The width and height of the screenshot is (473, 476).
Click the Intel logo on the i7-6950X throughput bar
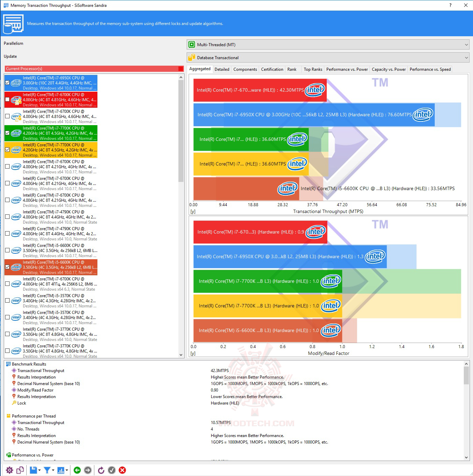click(423, 114)
